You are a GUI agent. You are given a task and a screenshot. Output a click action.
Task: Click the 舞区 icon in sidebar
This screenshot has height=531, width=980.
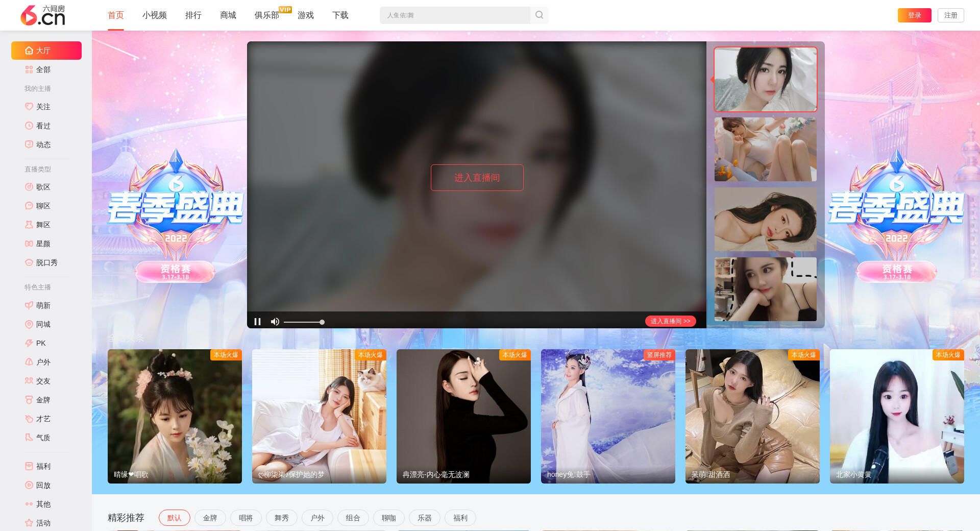[29, 225]
